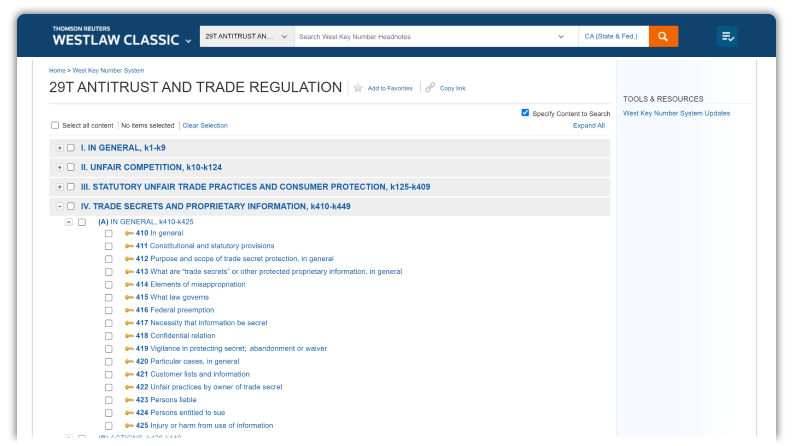Click key icon beside 421 Customer lists
Screen dimensions: 792x446
tap(129, 374)
